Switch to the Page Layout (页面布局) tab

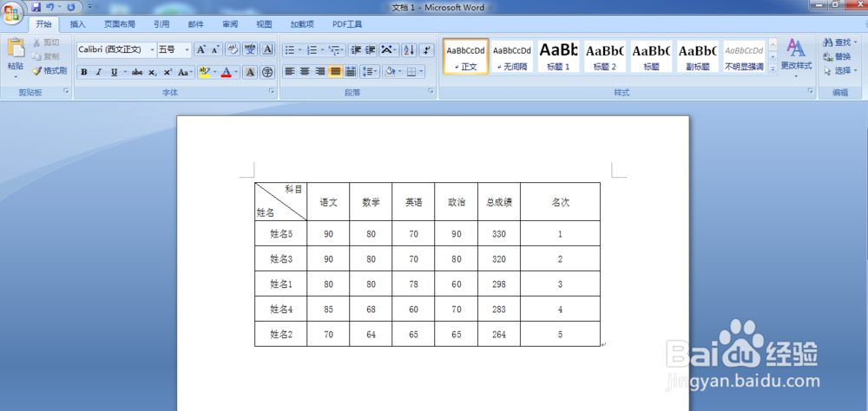click(x=120, y=23)
